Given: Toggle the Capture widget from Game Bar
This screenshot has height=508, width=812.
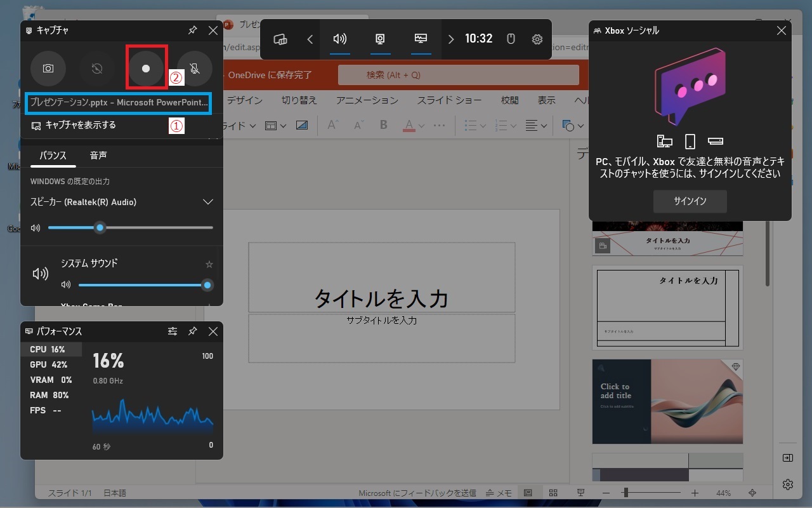Looking at the screenshot, I should (380, 39).
